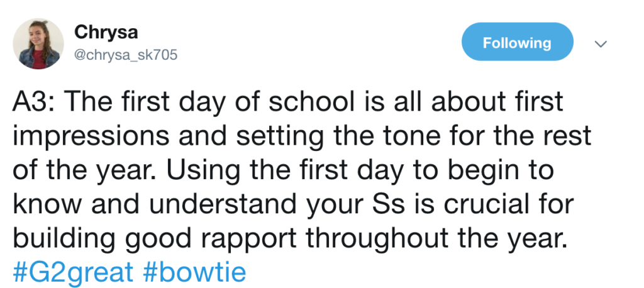Viewport: 644px width, 288px height.
Task: Click the tweet line starting with A3
Action: 287,101
